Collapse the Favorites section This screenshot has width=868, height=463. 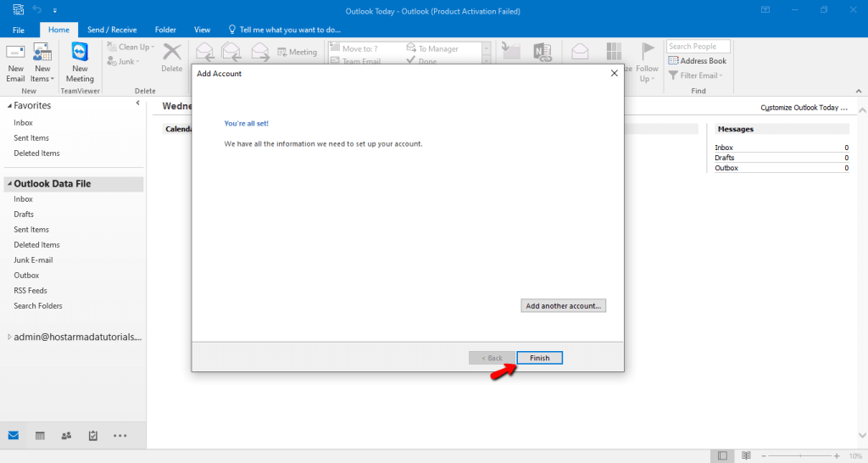[9, 106]
